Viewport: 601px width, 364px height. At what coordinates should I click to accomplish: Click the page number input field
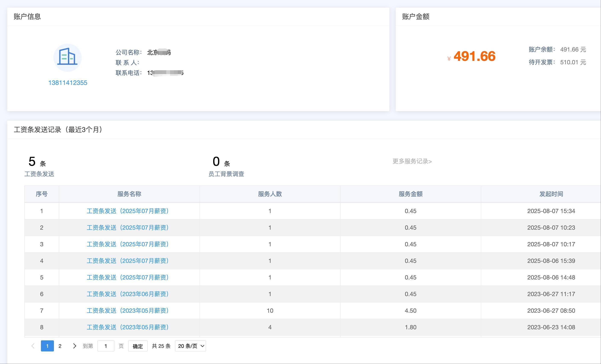106,346
